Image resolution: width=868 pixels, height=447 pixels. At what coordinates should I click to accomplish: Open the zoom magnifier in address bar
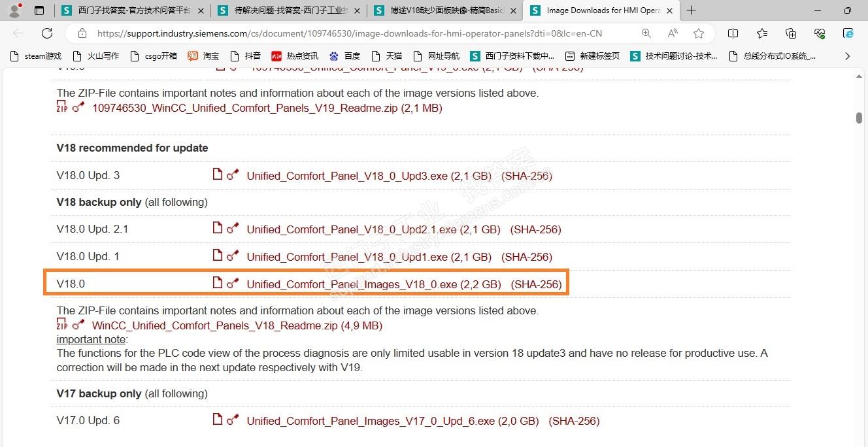click(646, 33)
